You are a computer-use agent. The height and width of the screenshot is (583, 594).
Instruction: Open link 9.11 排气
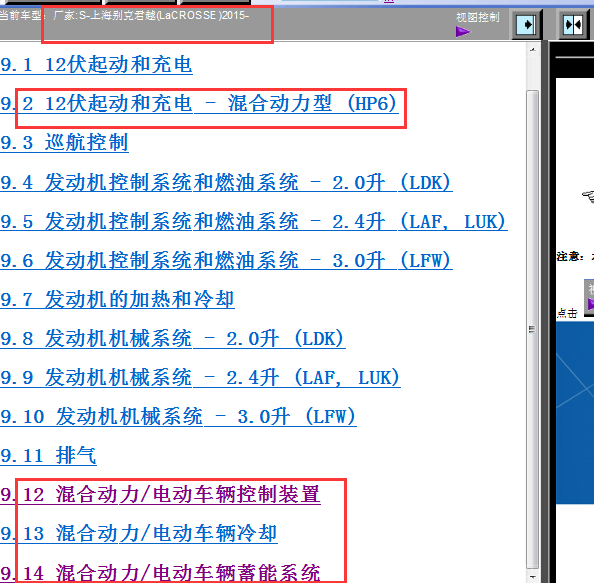tap(48, 455)
